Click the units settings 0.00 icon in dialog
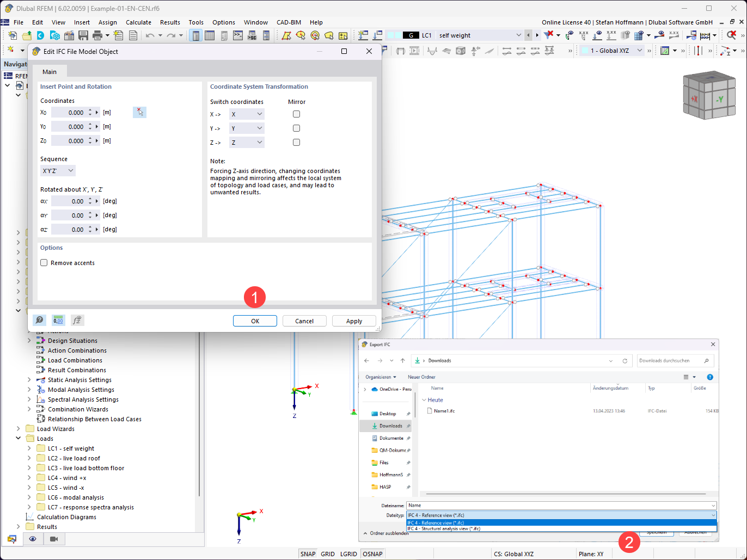747x560 pixels. 58,321
